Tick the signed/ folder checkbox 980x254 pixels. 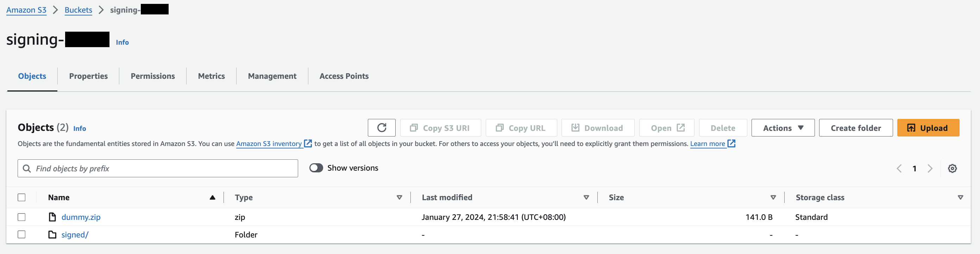point(22,235)
